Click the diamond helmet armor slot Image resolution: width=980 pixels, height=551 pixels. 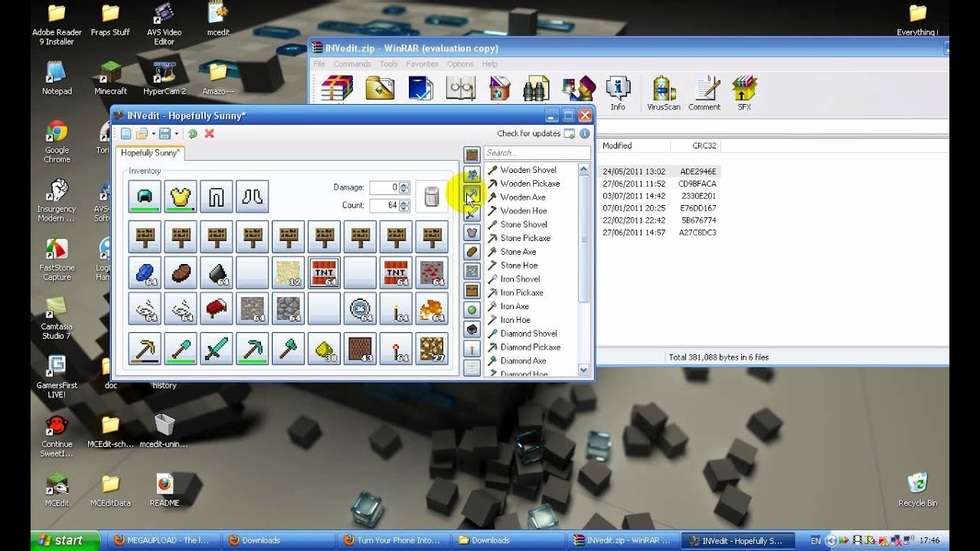tap(145, 197)
